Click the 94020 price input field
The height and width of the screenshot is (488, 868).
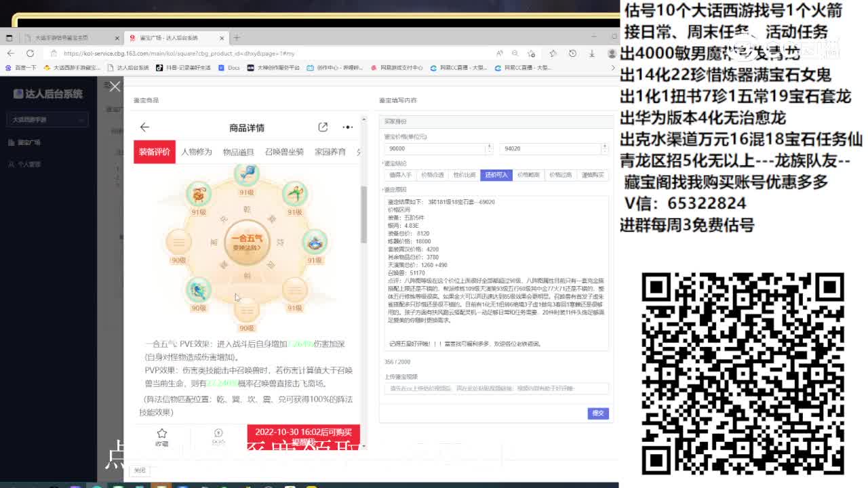point(550,148)
